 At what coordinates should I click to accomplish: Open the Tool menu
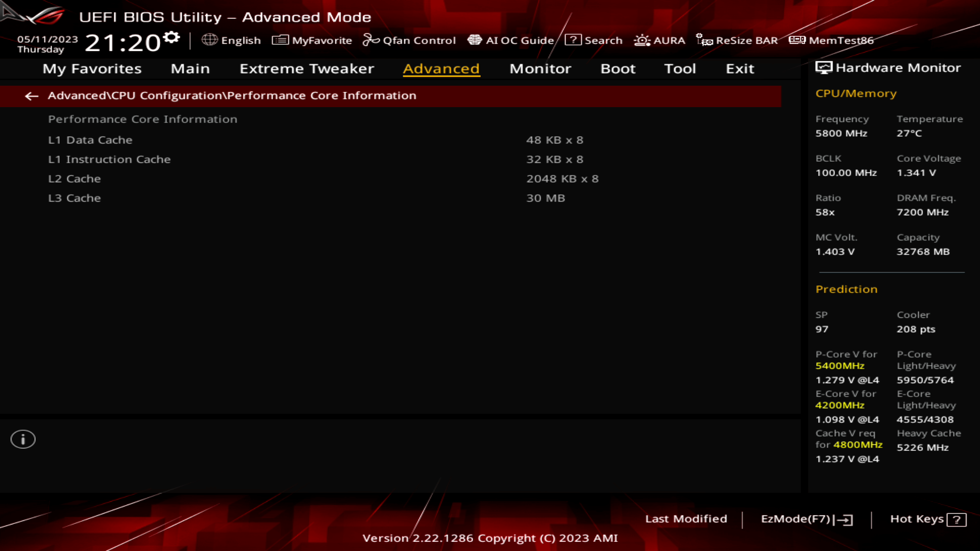[x=679, y=68]
